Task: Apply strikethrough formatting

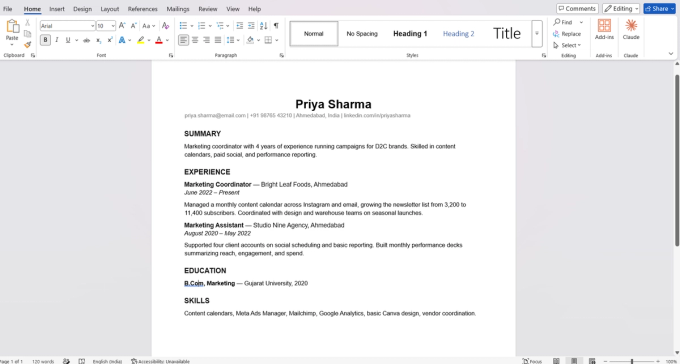Action: point(86,40)
